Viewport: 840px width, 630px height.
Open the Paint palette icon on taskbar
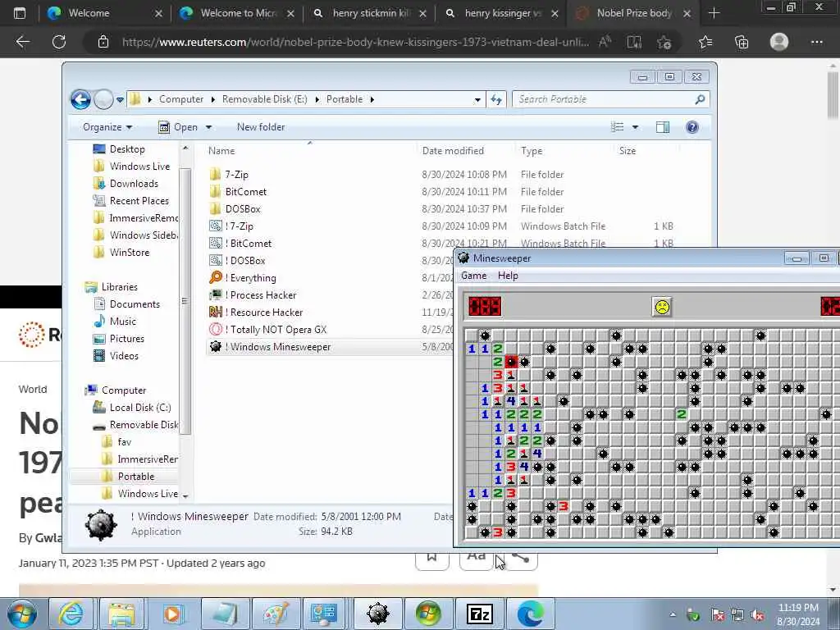pyautogui.click(x=276, y=614)
